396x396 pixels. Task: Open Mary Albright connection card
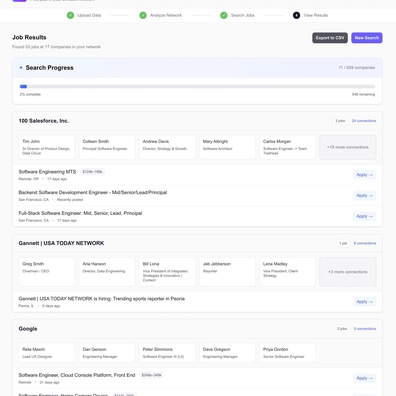tap(227, 147)
